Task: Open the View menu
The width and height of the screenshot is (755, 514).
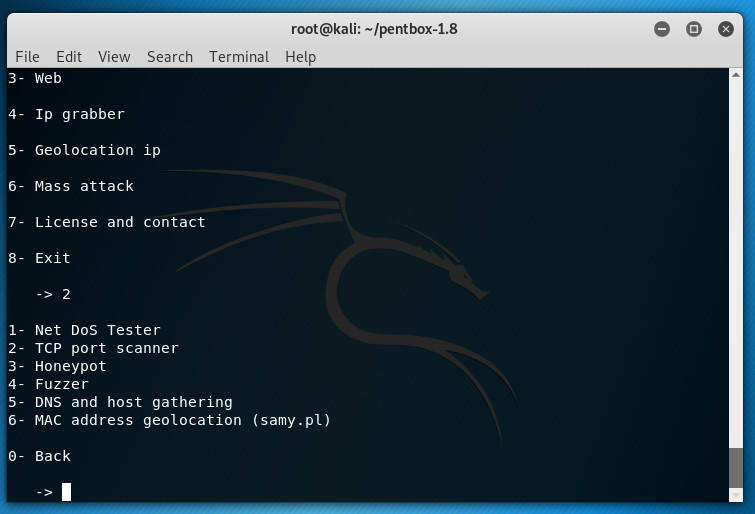Action: click(x=114, y=57)
